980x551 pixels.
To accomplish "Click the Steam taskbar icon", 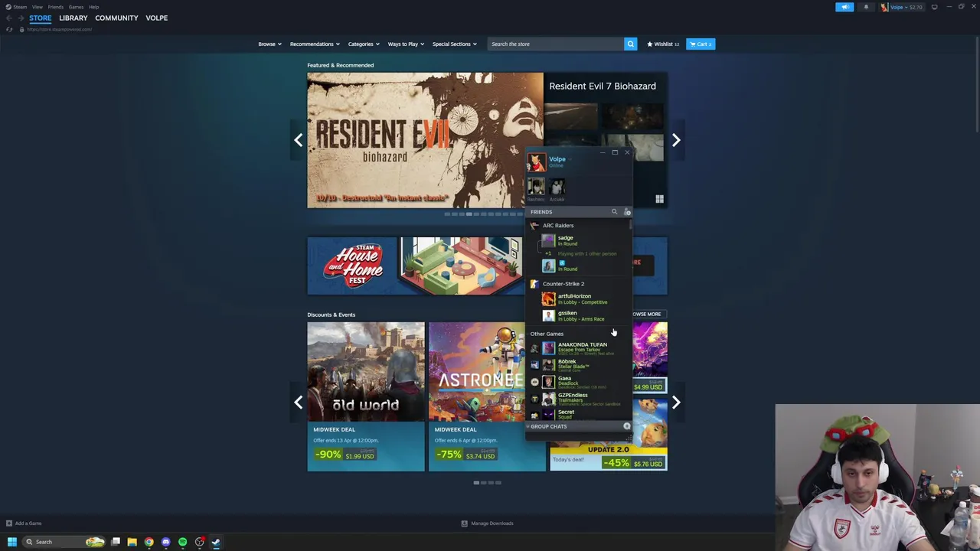I will click(216, 542).
